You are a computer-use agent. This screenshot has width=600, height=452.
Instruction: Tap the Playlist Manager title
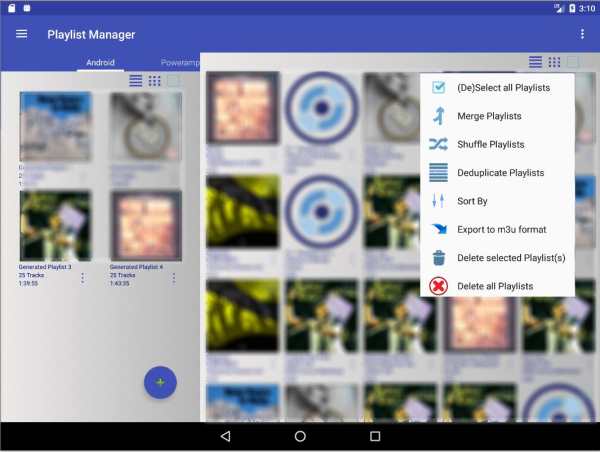click(x=91, y=34)
